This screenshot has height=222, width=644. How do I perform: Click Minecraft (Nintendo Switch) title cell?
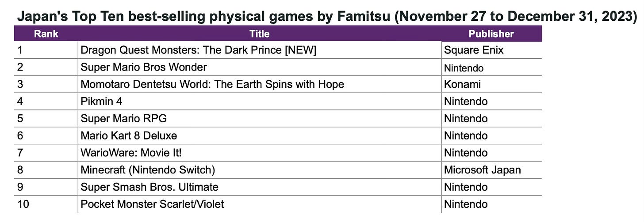coord(148,170)
